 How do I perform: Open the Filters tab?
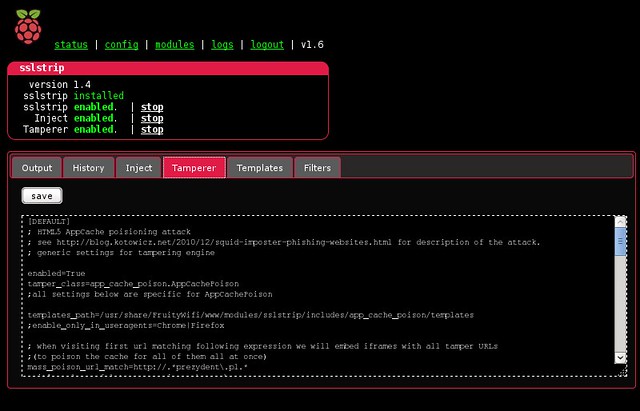coord(317,168)
